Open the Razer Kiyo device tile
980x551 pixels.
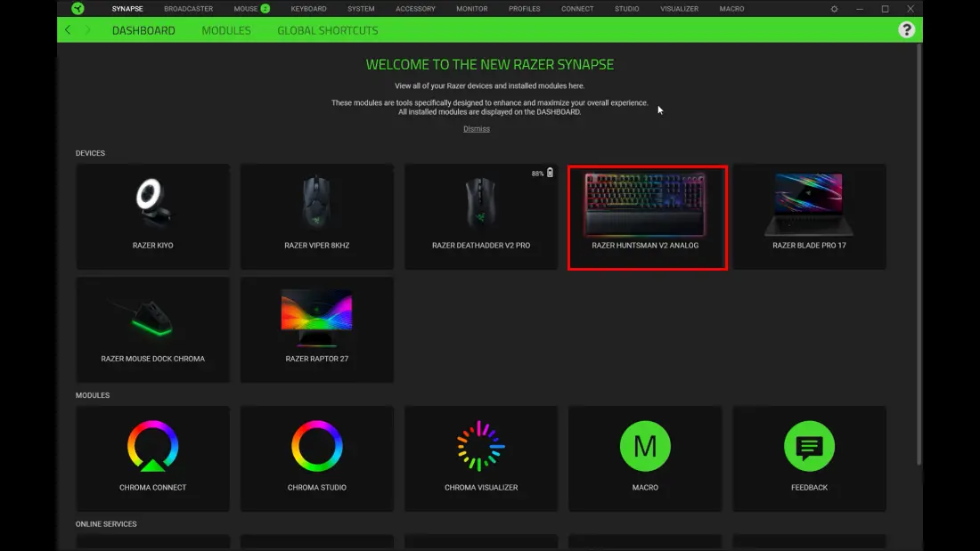[x=152, y=217]
